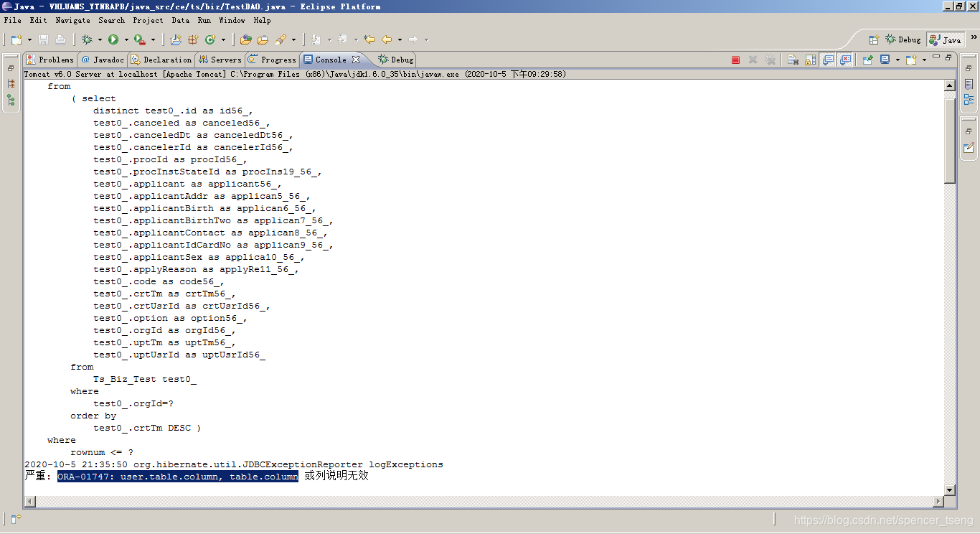Click the vertical scrollbar down arrow

[x=950, y=489]
